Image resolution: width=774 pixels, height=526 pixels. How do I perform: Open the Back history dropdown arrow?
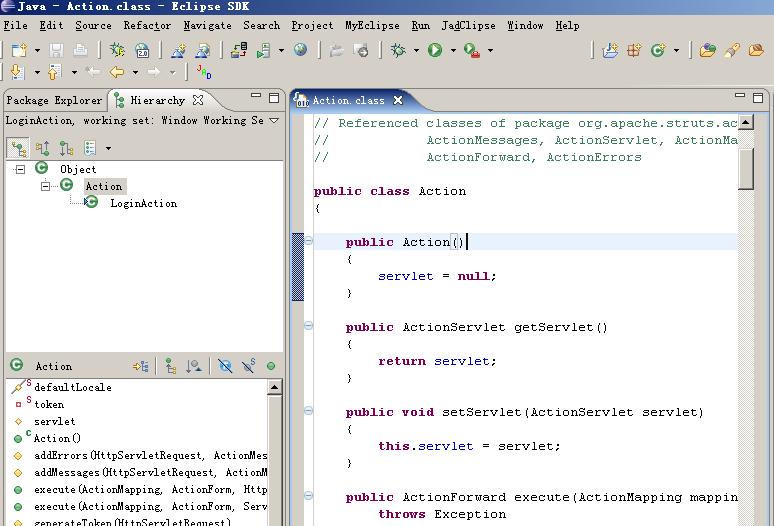(x=135, y=73)
